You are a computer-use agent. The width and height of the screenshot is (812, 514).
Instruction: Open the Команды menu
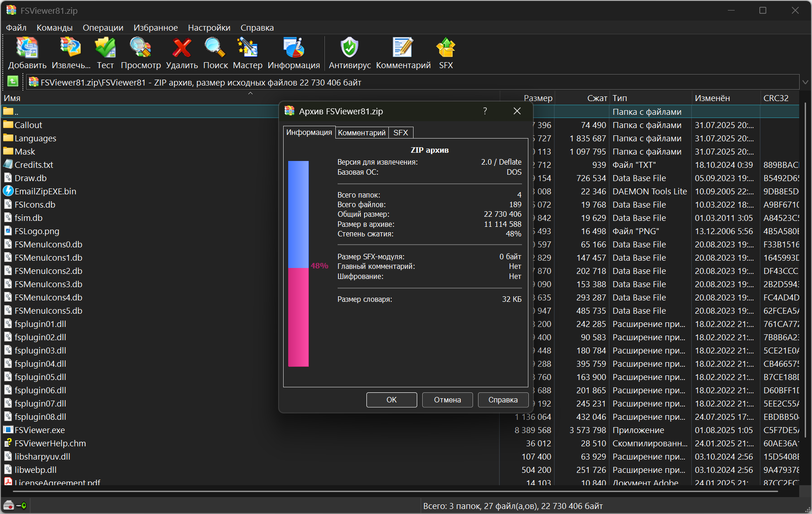click(x=54, y=28)
